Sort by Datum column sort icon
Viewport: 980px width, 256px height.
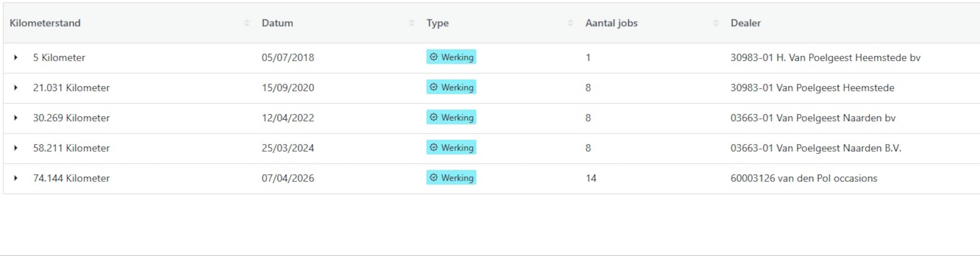pos(411,23)
